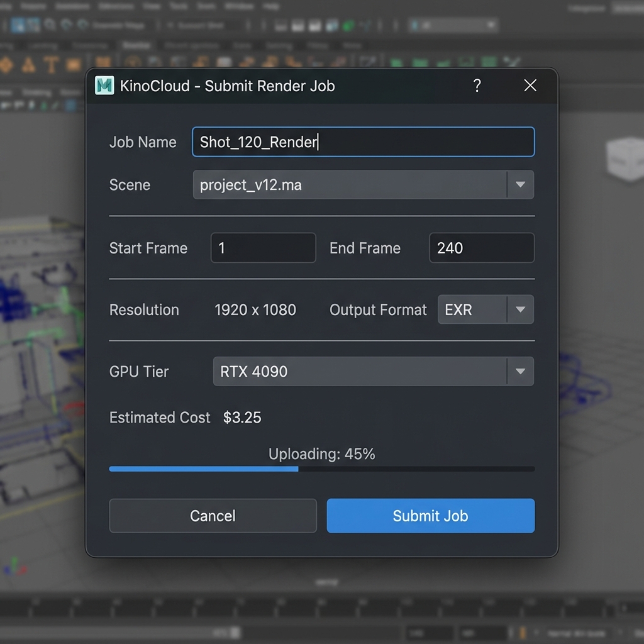This screenshot has width=644, height=644.
Task: Open the GPU Tier dropdown showing RTX 4090
Action: coord(520,371)
